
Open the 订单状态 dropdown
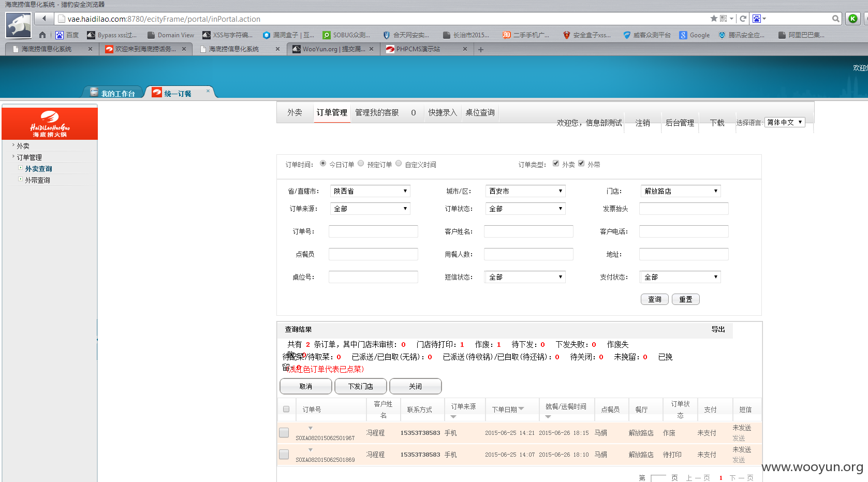(x=525, y=209)
